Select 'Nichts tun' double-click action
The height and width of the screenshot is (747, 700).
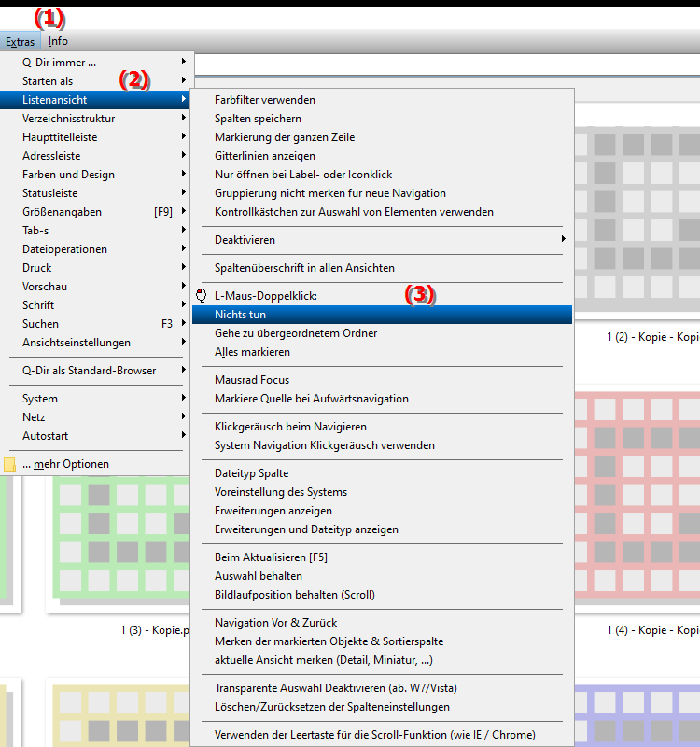pos(382,315)
